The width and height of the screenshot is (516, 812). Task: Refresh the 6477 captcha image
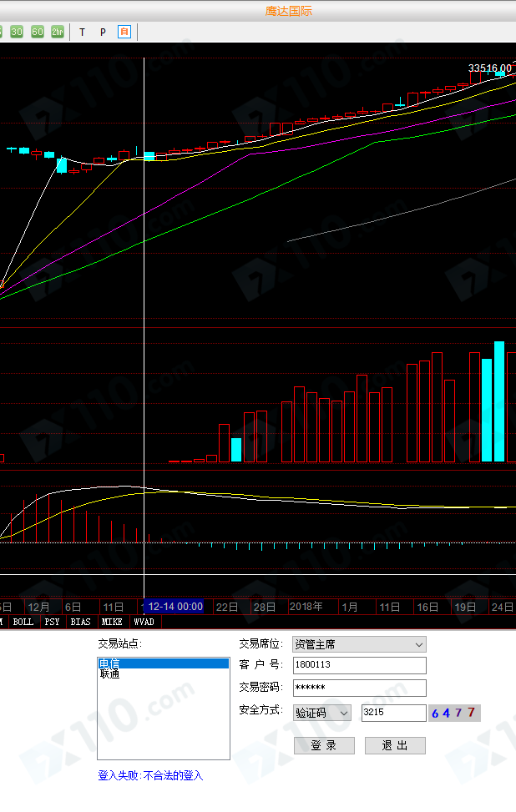[455, 713]
